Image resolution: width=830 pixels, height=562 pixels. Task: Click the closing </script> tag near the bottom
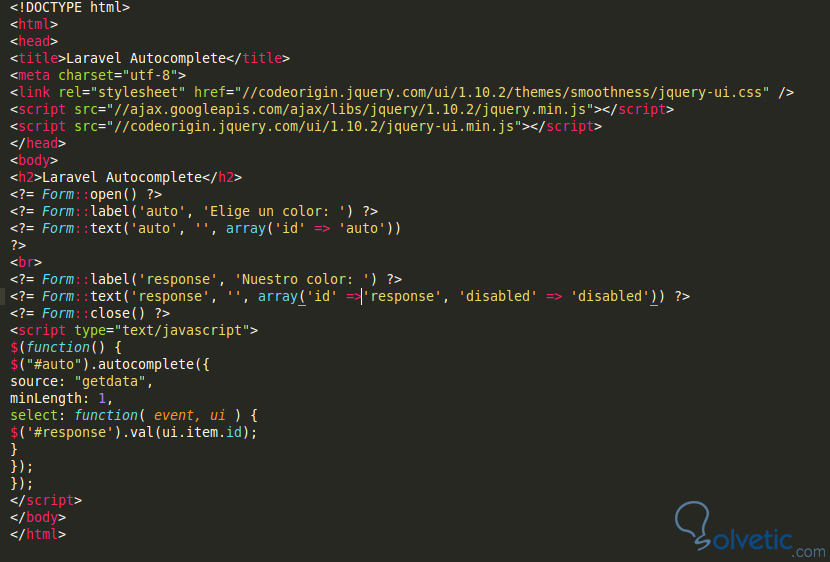coord(46,501)
